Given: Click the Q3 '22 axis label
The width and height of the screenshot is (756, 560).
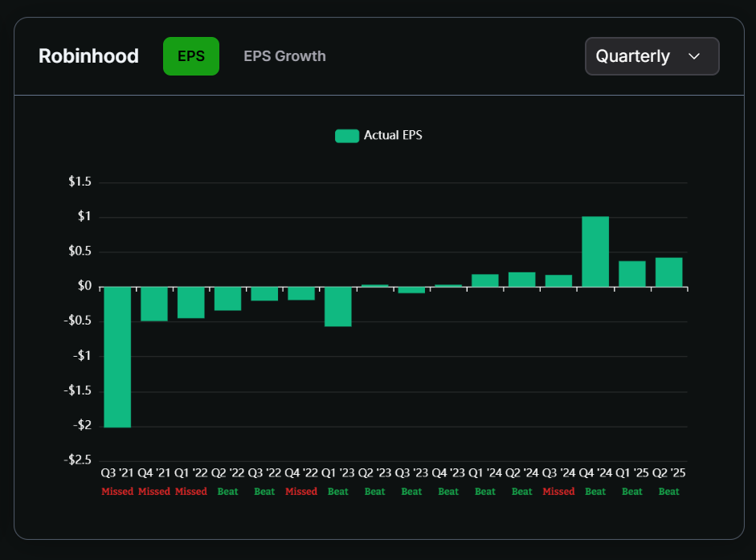Looking at the screenshot, I should [264, 472].
